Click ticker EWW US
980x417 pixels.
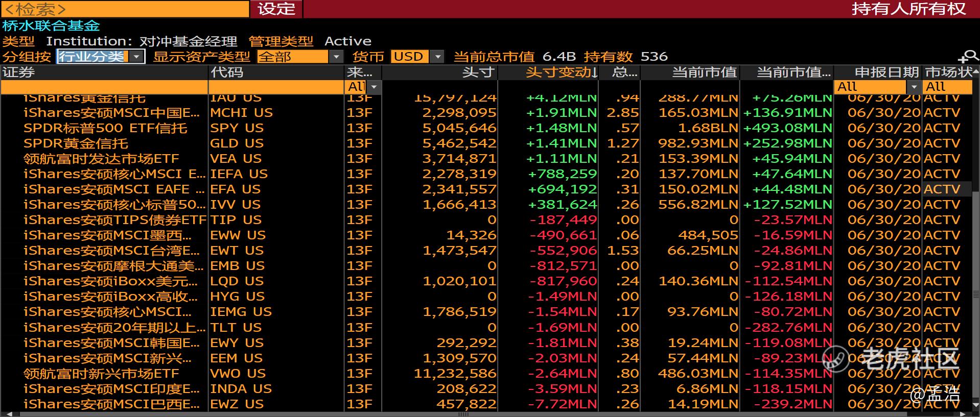tap(238, 235)
